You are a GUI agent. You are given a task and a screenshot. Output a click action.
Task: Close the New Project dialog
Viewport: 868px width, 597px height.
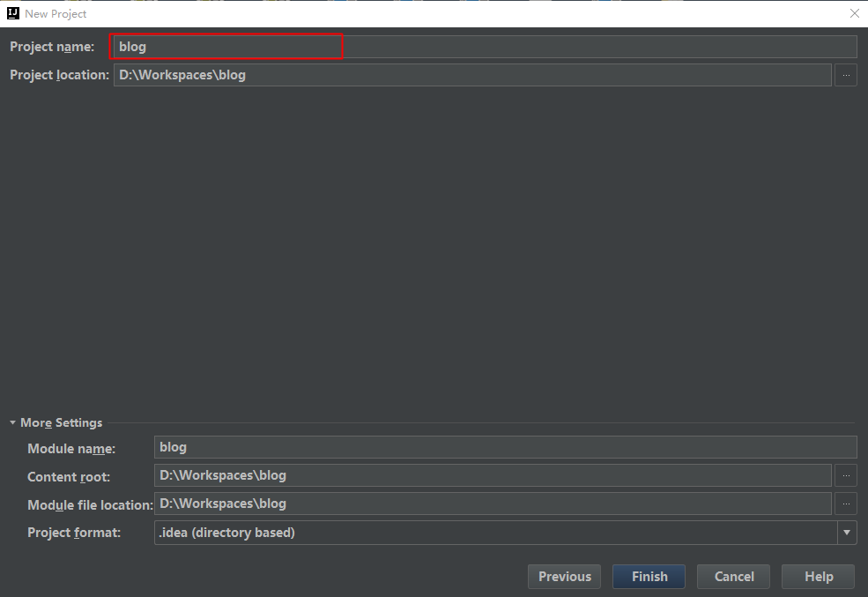click(854, 14)
